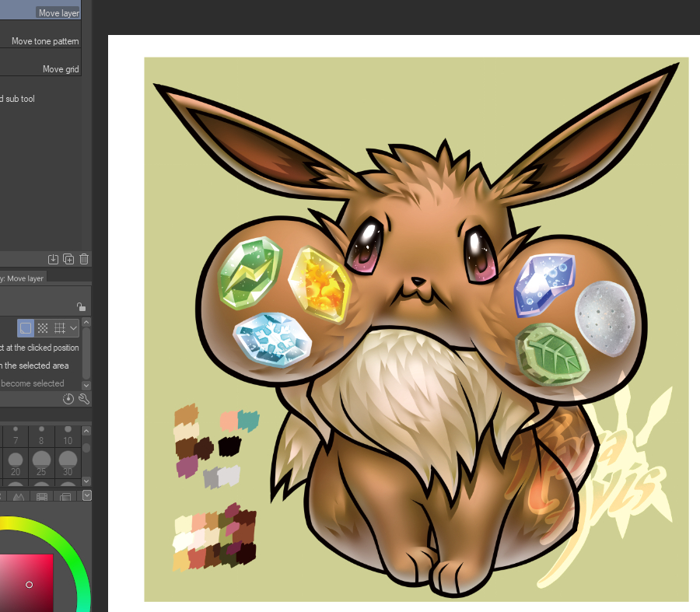This screenshot has height=612, width=700.
Task: Choose brush size 25 preset
Action: tap(41, 463)
